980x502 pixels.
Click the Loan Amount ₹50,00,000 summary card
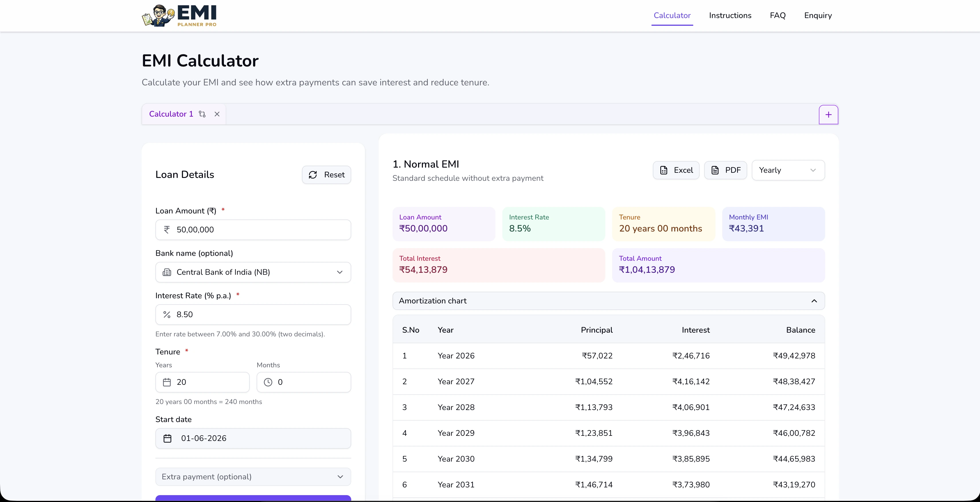click(444, 224)
